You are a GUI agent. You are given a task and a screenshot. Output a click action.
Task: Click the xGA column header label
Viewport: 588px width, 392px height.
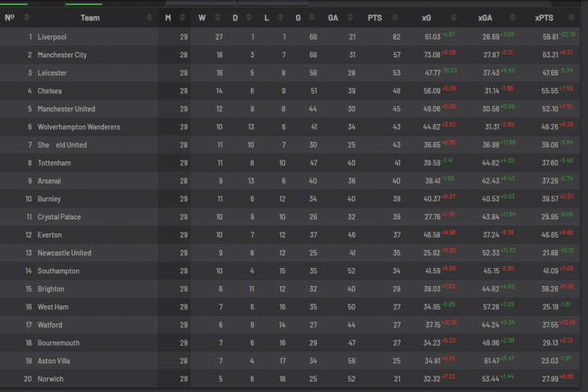[x=484, y=18]
